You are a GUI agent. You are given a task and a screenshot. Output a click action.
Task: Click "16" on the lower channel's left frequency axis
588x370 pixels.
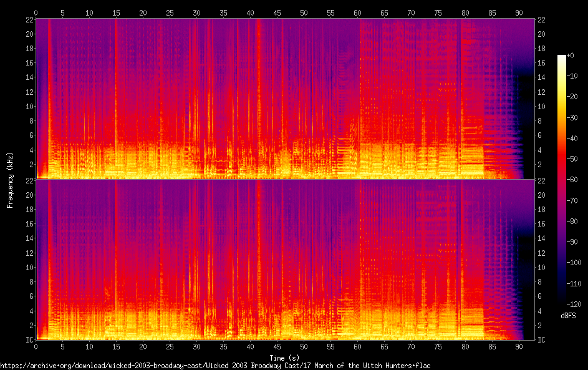(x=30, y=224)
